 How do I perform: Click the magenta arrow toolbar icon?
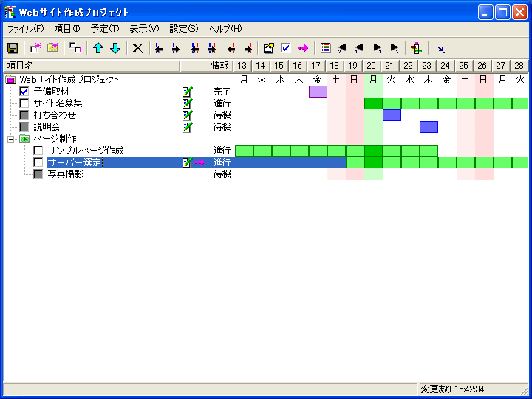point(303,48)
